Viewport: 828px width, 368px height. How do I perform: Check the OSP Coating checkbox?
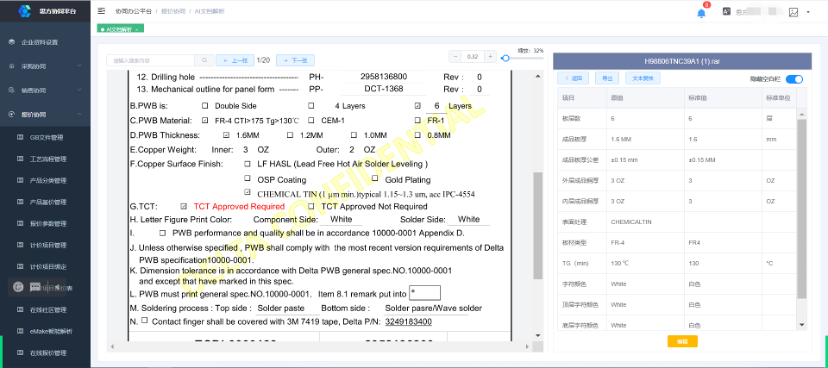coord(247,178)
